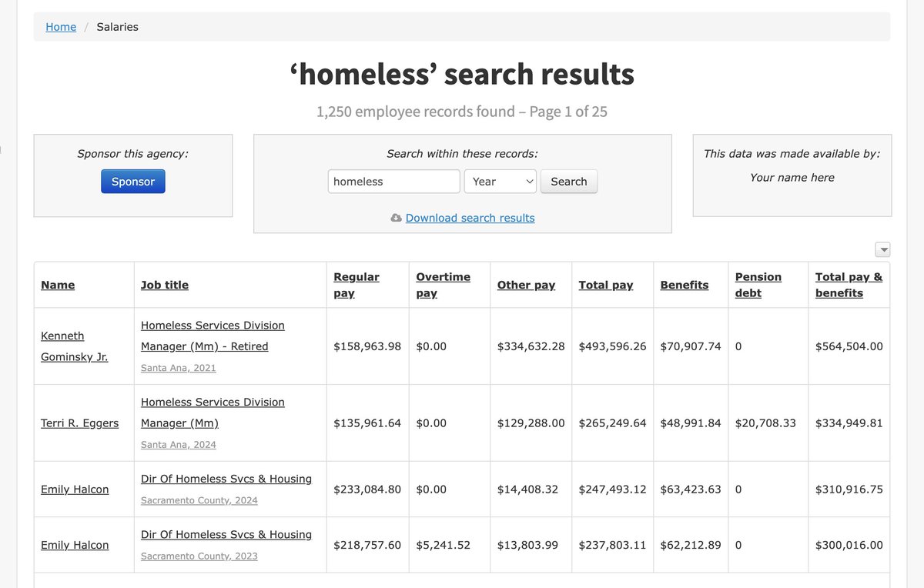Select the $310,916.75 total cell

[849, 489]
